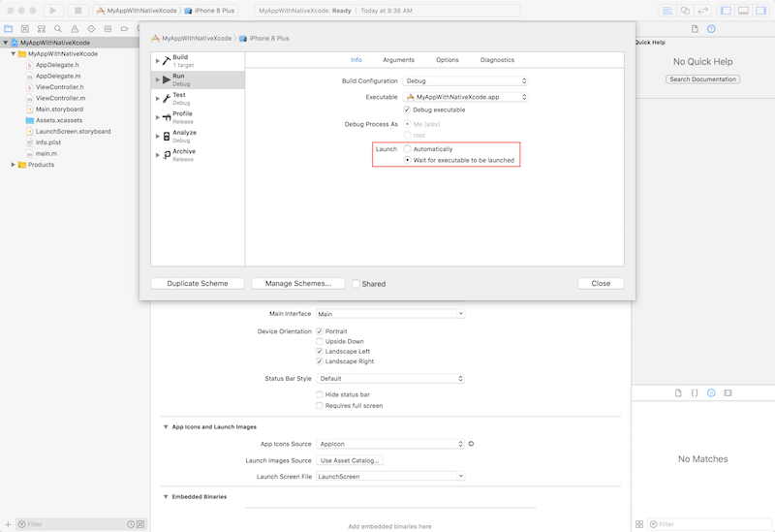Screen dimensions: 775x532
Task: Switch to the Info tab
Action: click(x=356, y=60)
